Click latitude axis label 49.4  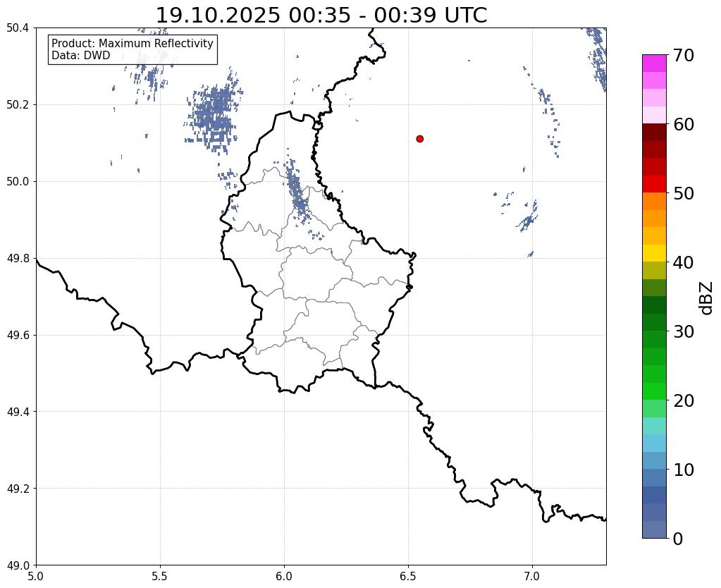18,412
